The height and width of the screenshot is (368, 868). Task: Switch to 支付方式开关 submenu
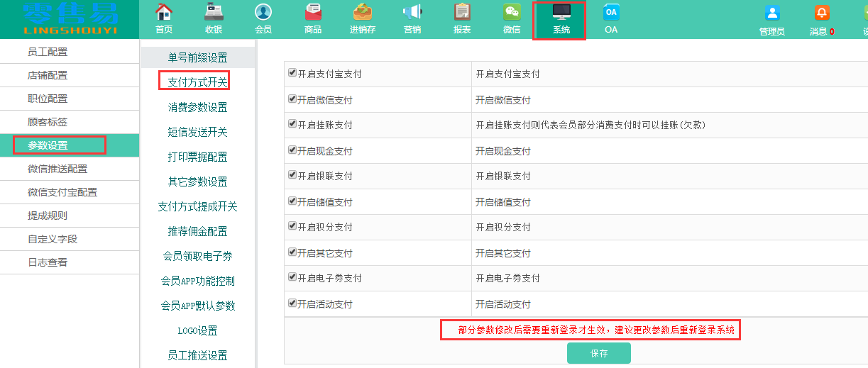198,82
